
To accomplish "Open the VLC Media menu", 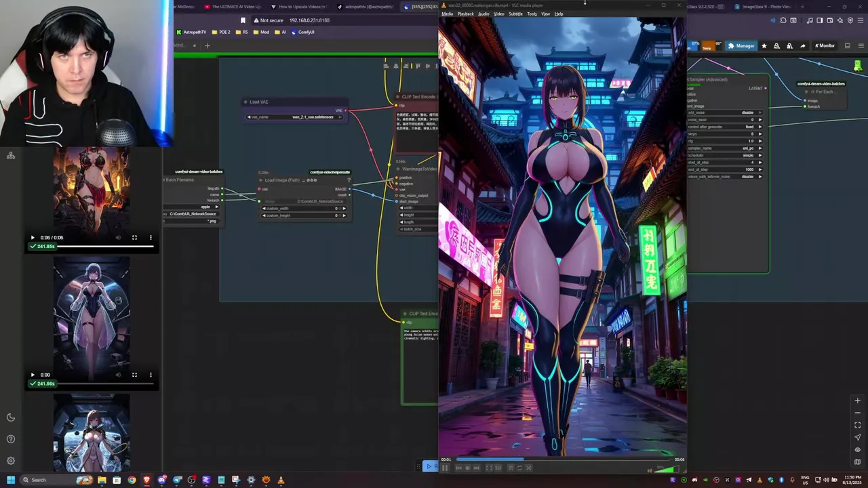I will (x=447, y=14).
